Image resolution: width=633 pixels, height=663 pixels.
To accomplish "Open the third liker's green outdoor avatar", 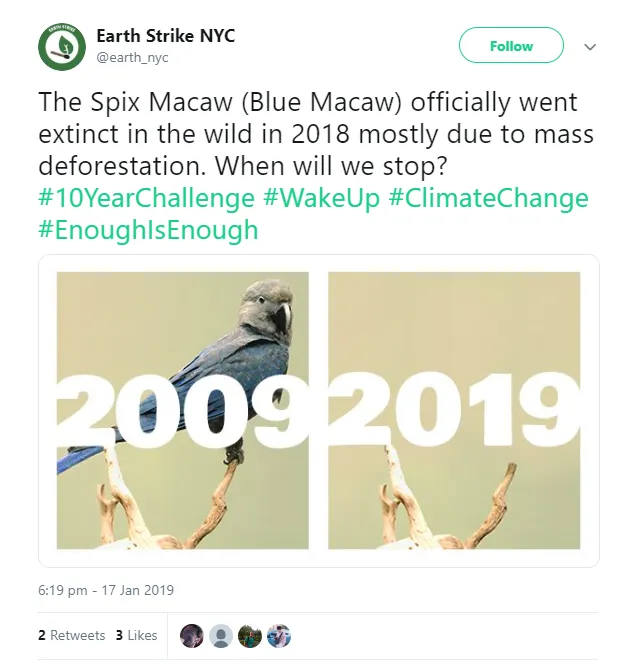I will (250, 636).
